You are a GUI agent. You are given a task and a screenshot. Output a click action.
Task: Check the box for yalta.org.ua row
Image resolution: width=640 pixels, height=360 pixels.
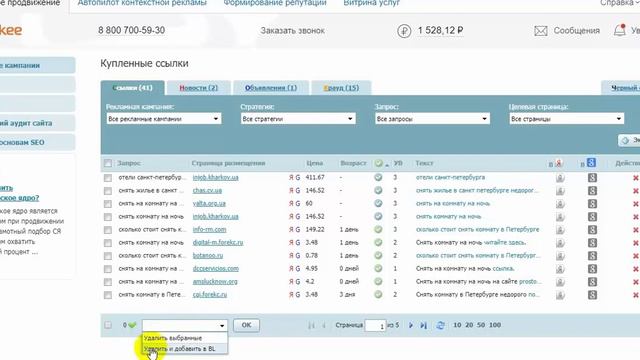coord(108,204)
